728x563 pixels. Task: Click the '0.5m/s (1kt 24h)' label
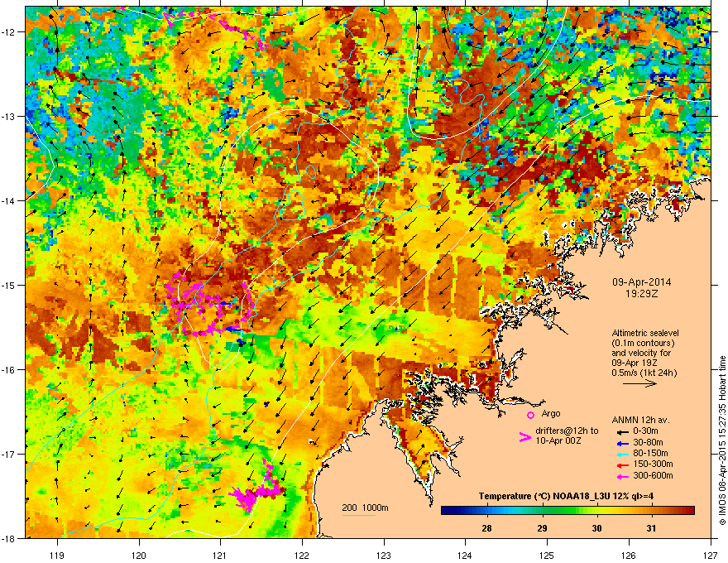644,373
